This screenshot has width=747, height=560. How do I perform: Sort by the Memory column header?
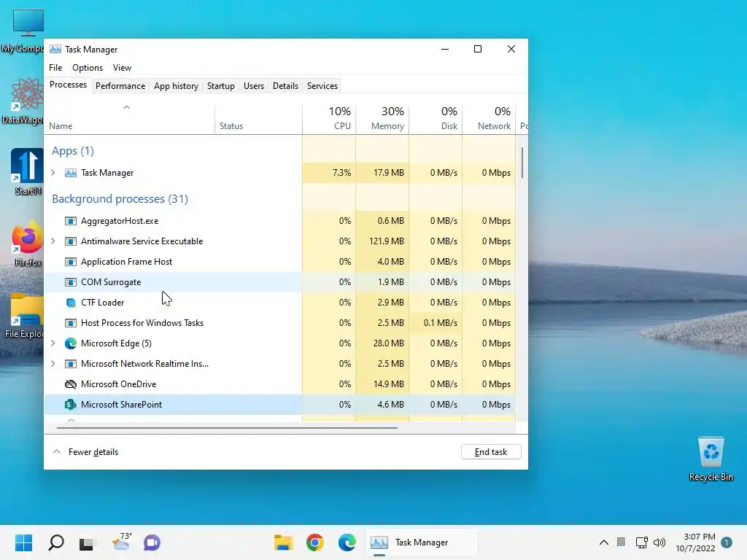tap(382, 118)
